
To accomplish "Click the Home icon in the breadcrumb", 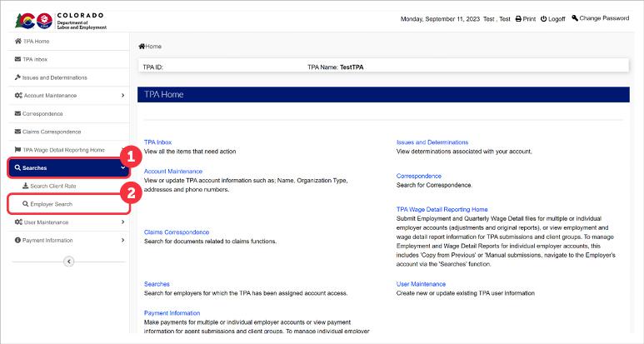I will pos(142,47).
